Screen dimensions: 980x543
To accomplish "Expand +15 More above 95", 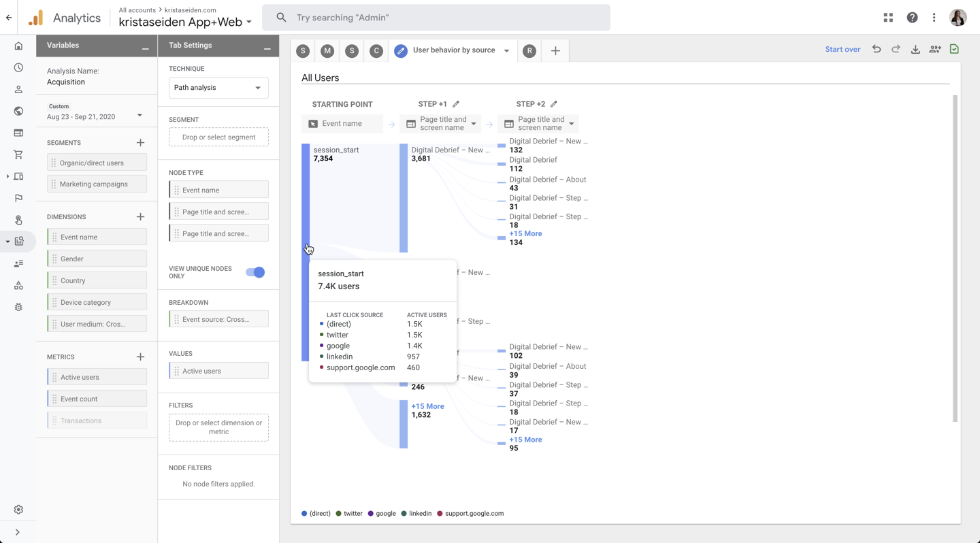I will [x=525, y=440].
